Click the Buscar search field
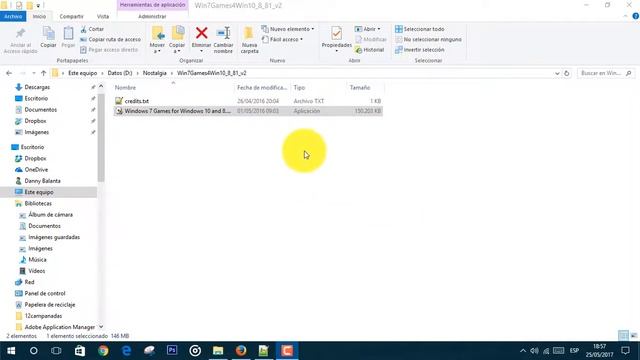This screenshot has width=640, height=360. click(x=605, y=73)
